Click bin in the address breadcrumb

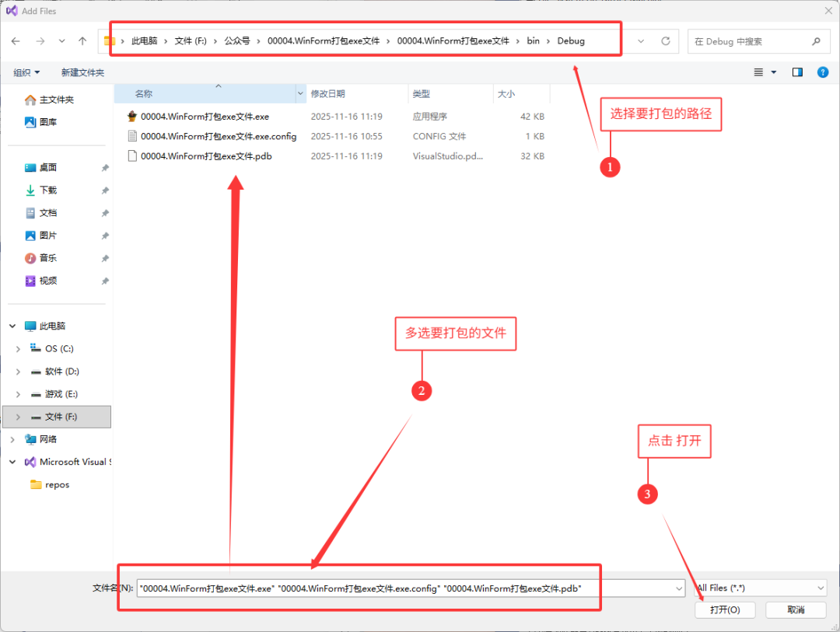point(533,40)
